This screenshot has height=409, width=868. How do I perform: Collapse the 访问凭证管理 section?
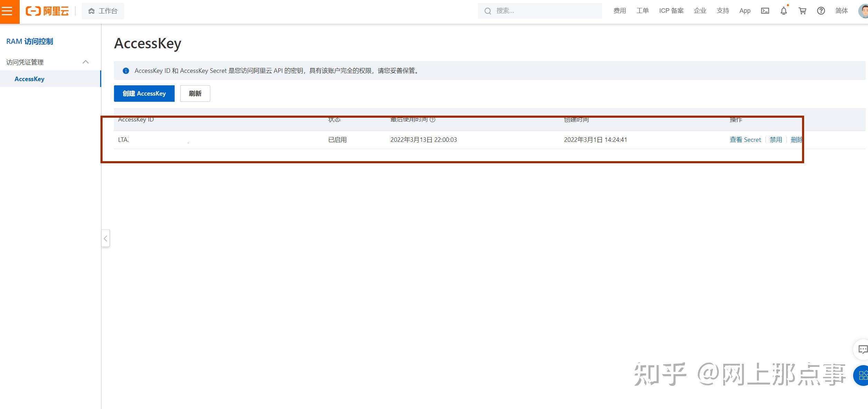(x=86, y=62)
